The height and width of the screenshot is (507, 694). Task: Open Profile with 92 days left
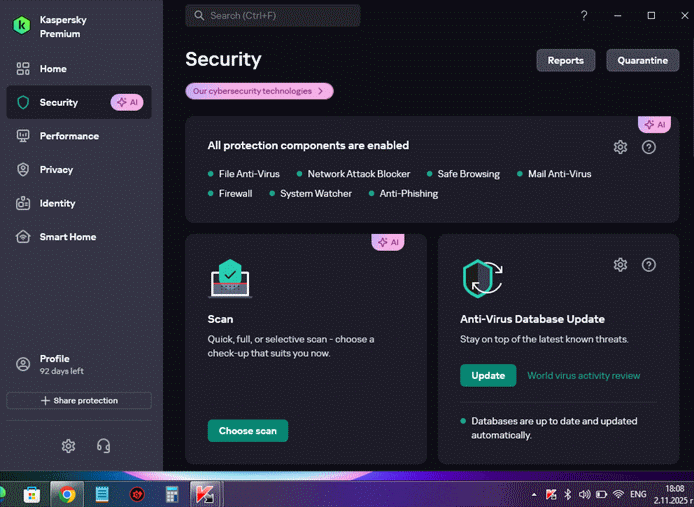point(79,364)
